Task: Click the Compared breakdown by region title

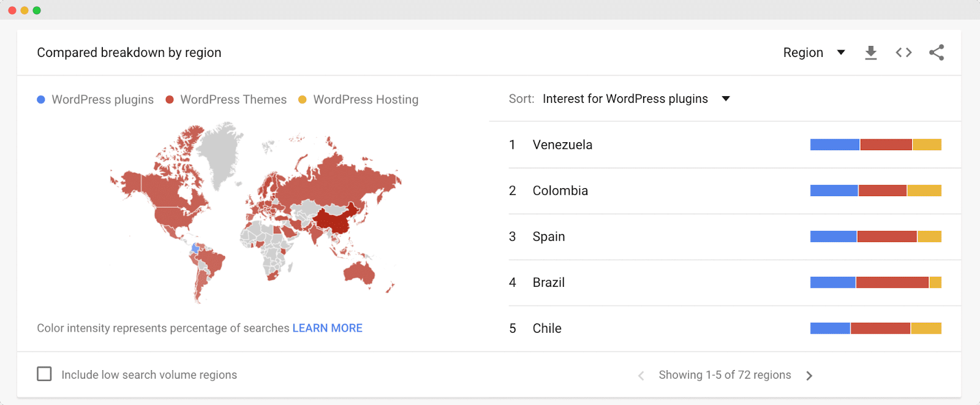Action: pos(129,53)
